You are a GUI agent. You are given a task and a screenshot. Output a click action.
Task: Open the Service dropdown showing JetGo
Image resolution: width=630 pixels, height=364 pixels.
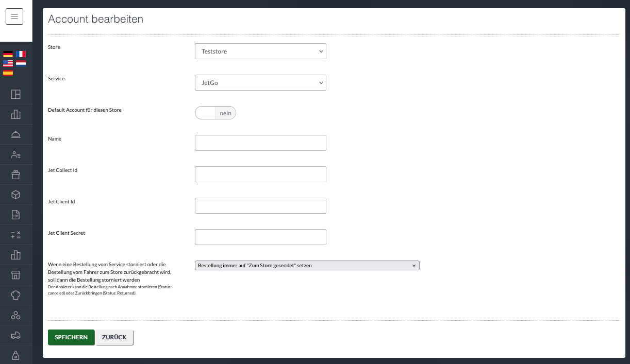(260, 83)
